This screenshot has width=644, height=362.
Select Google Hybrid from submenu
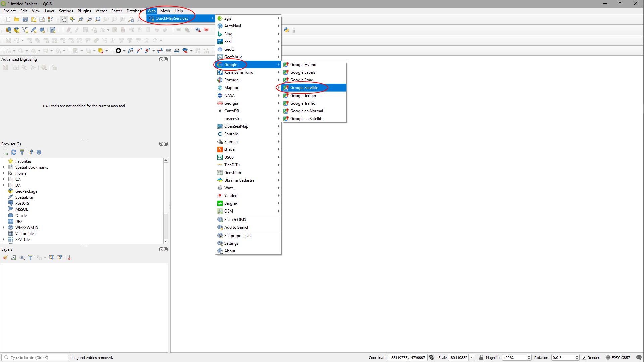[314, 65]
